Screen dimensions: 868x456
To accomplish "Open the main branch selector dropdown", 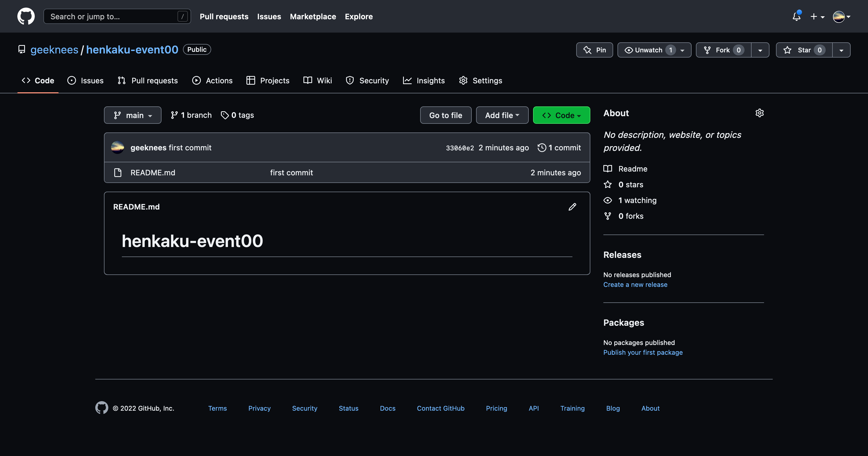I will (132, 115).
